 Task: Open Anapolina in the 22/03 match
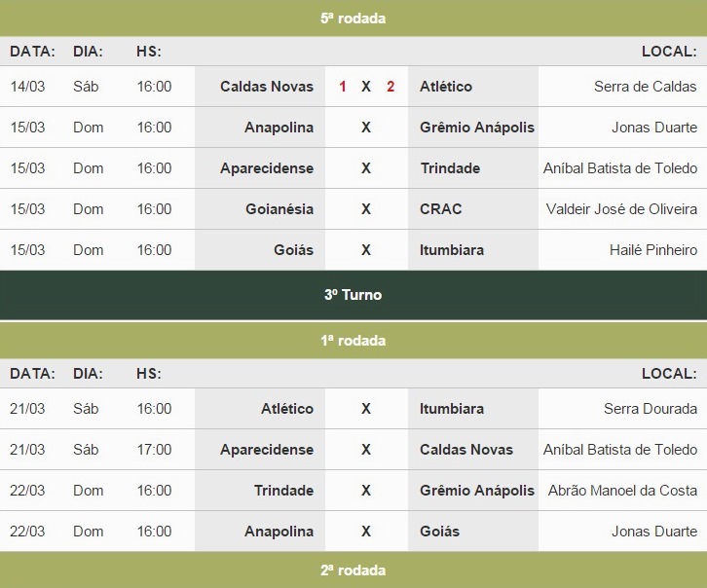coord(279,532)
